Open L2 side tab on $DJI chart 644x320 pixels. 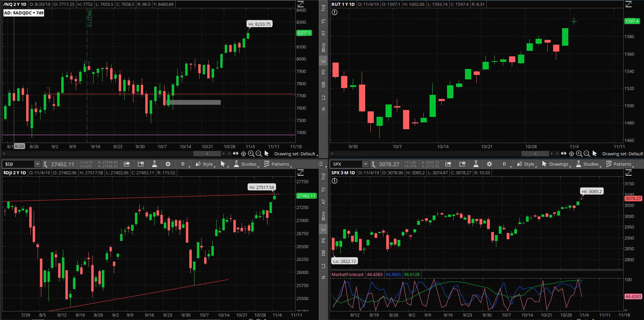tap(323, 266)
